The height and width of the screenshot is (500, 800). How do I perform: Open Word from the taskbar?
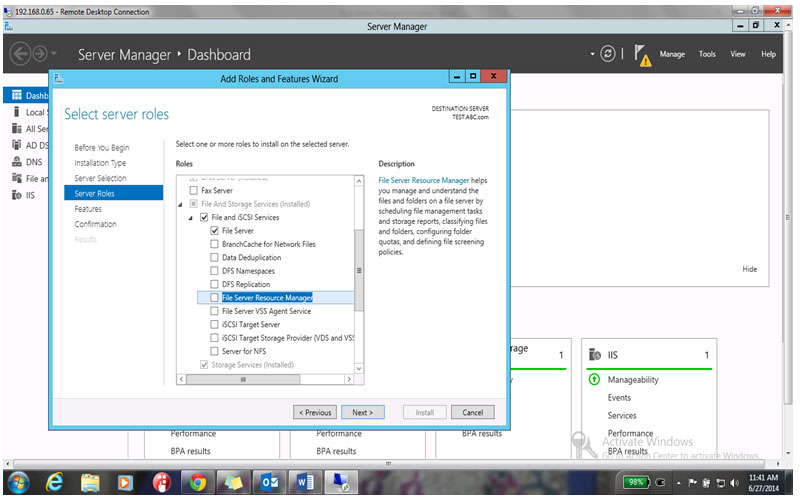coord(305,482)
